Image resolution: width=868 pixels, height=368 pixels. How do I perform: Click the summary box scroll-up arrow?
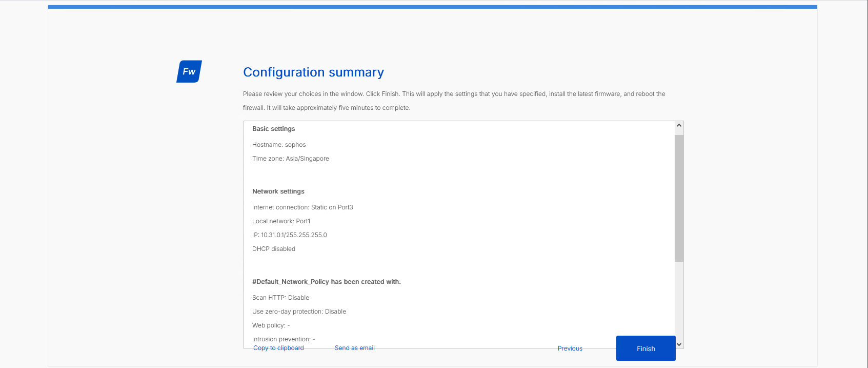tap(679, 126)
